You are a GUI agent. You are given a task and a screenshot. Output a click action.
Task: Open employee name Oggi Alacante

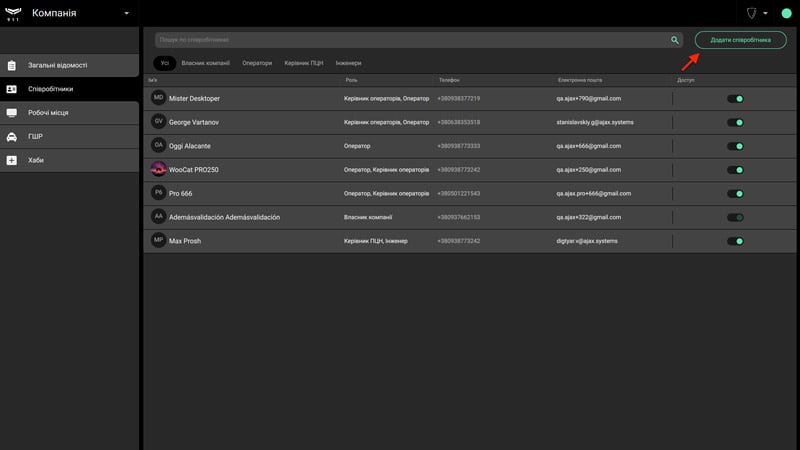pyautogui.click(x=190, y=146)
